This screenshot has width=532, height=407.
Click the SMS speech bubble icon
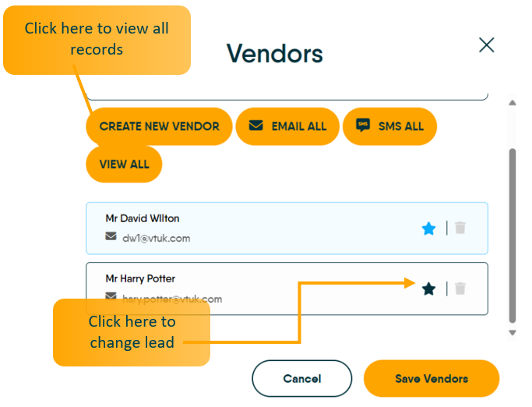[362, 126]
